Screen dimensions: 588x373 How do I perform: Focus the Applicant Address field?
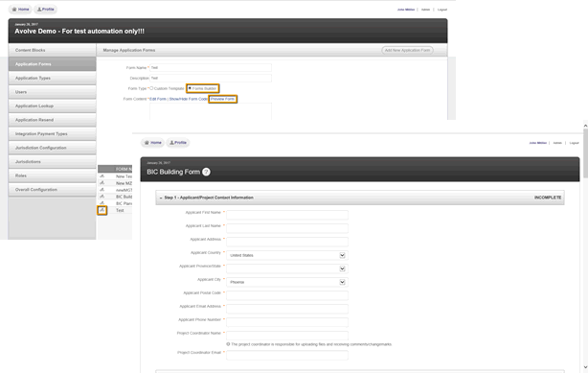[x=287, y=242]
